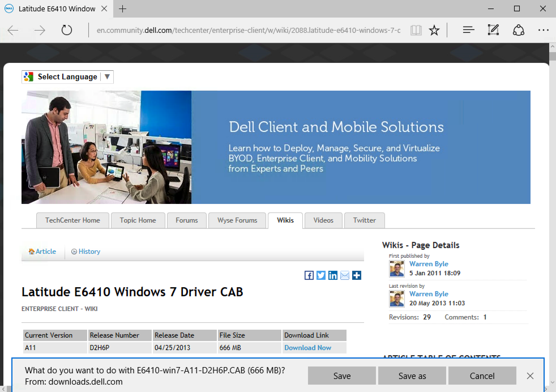The width and height of the screenshot is (556, 392).
Task: Open the Share icon in toolbar
Action: (x=518, y=30)
